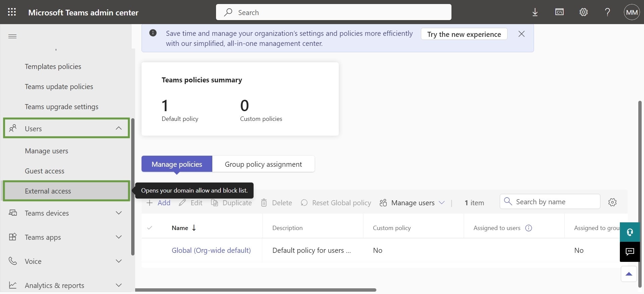
Task: Open the Manage users dropdown
Action: (412, 203)
